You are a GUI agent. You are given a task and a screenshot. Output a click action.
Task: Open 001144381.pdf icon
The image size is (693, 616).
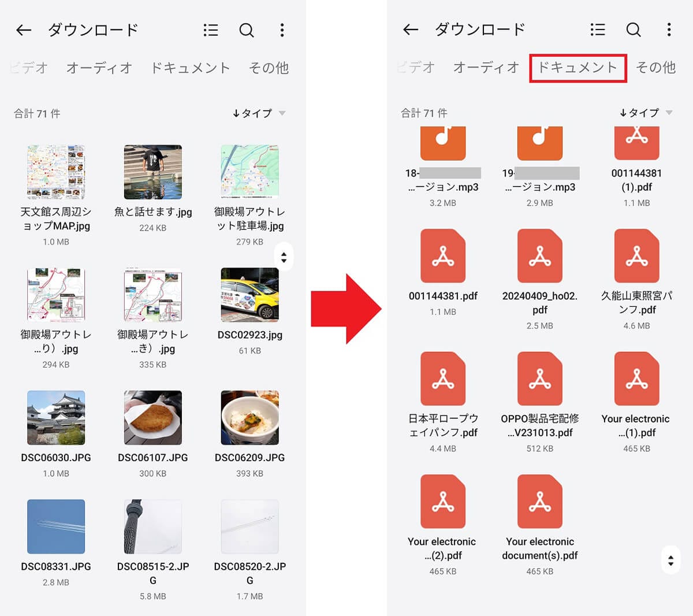tap(443, 256)
